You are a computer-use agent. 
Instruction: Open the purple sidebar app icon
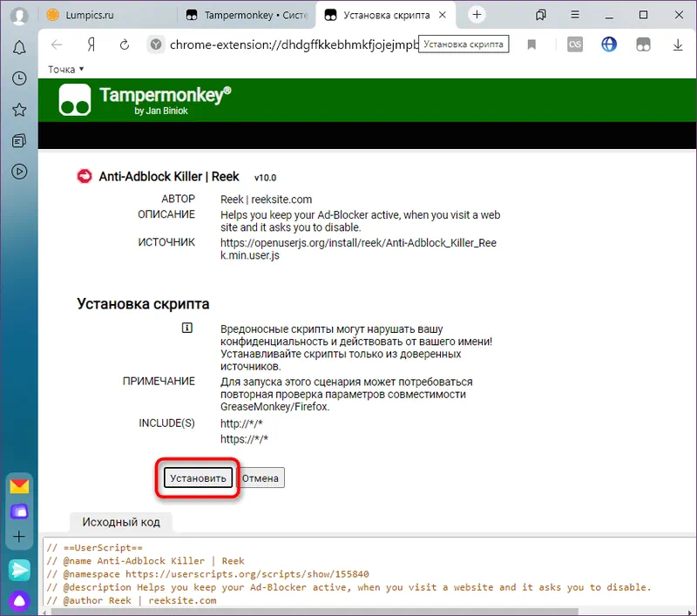[19, 511]
